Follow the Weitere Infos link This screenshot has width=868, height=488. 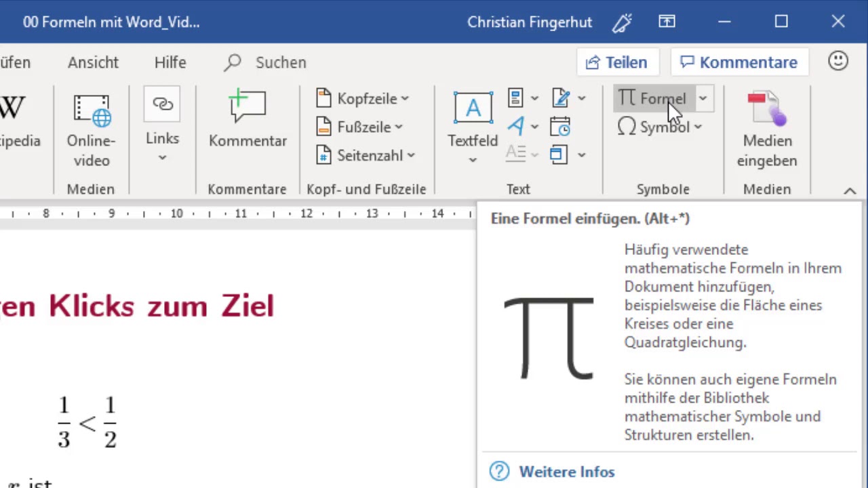coord(566,472)
